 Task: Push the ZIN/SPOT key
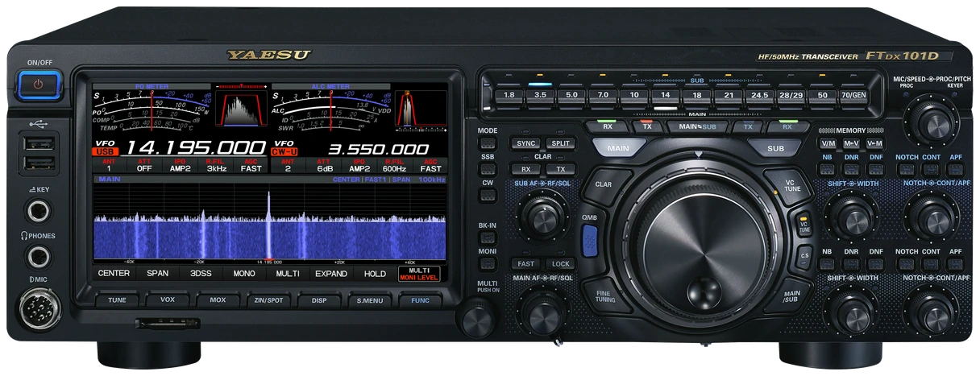[x=268, y=300]
